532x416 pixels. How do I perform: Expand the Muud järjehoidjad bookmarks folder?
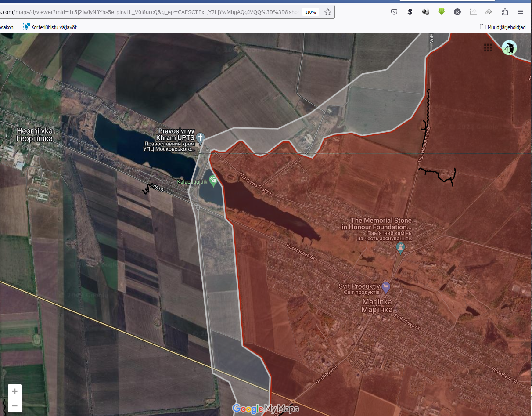coord(503,27)
